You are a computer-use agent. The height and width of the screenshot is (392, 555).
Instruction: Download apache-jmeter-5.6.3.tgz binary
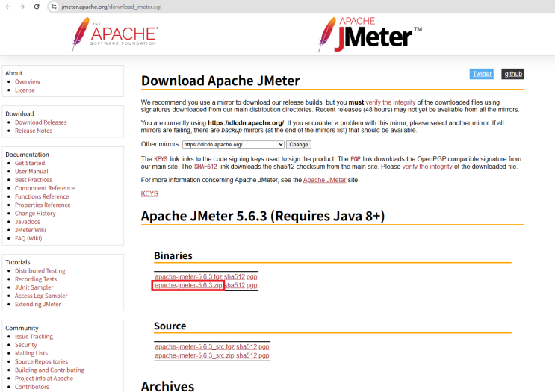pyautogui.click(x=188, y=277)
